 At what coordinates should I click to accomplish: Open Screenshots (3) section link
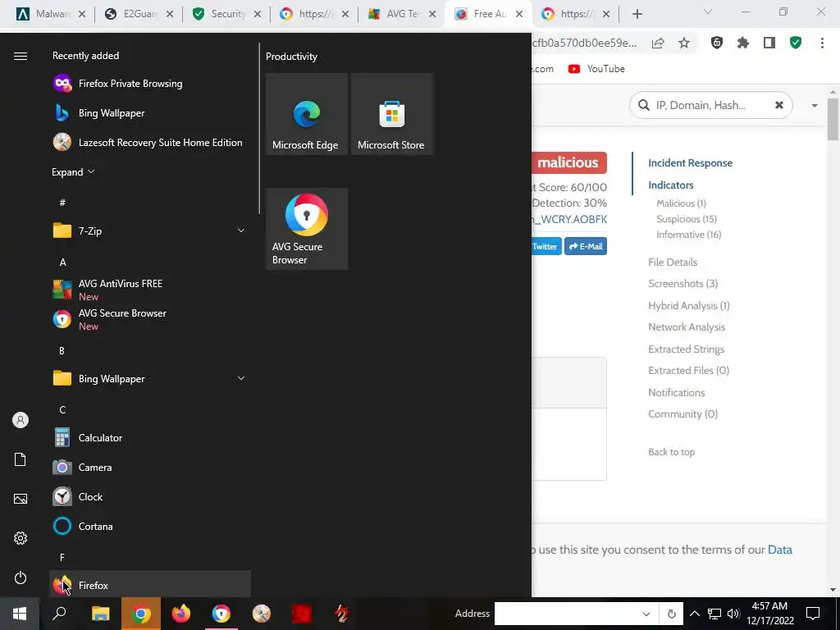pyautogui.click(x=682, y=283)
